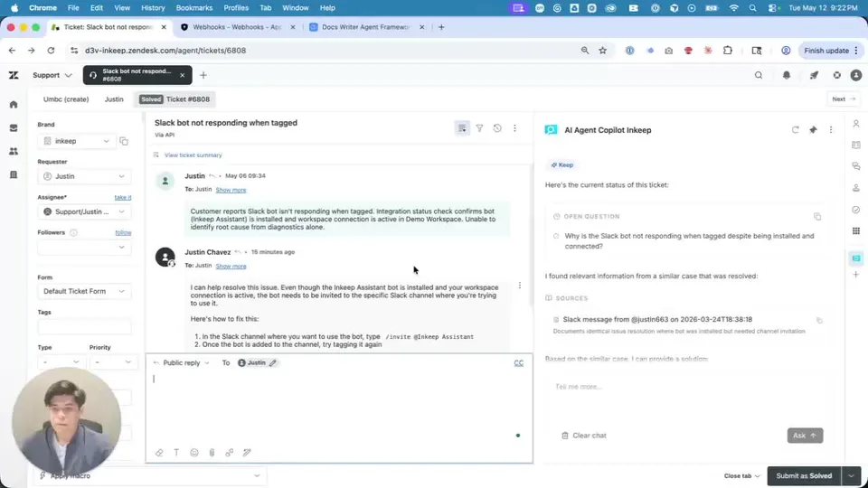This screenshot has width=868, height=488.
Task: Switch to Webhooks browser tab
Action: [x=237, y=27]
